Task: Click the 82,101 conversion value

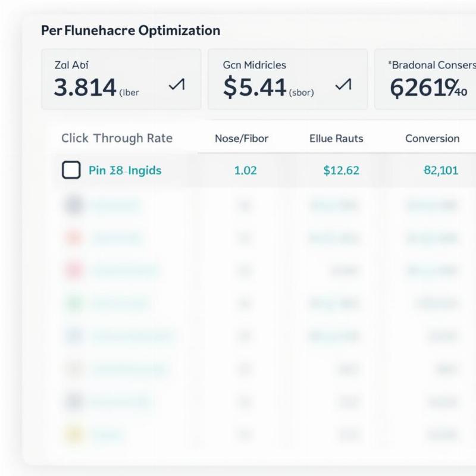Action: click(440, 171)
